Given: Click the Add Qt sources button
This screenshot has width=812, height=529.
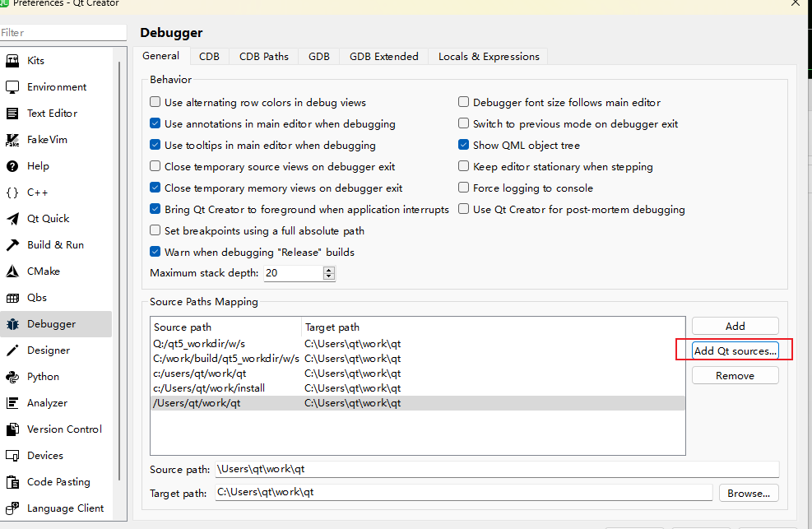Looking at the screenshot, I should click(735, 351).
